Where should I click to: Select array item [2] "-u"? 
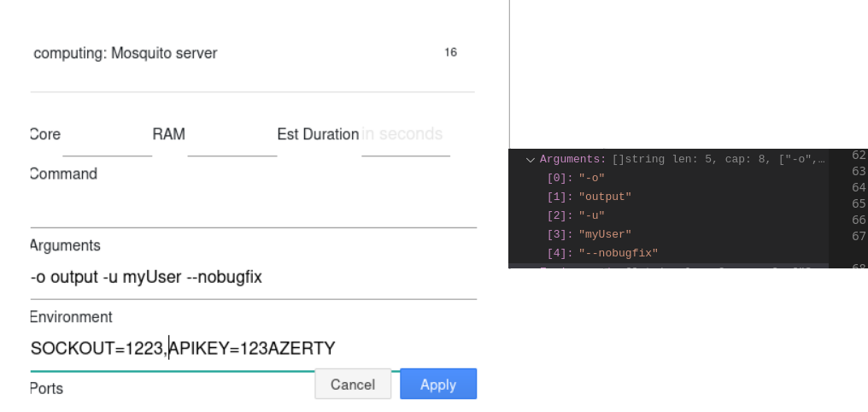pyautogui.click(x=575, y=215)
